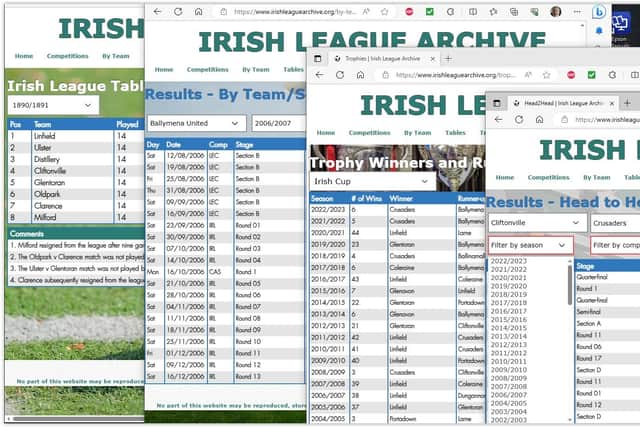Toggle split screen in the Results By Team window

point(473,12)
